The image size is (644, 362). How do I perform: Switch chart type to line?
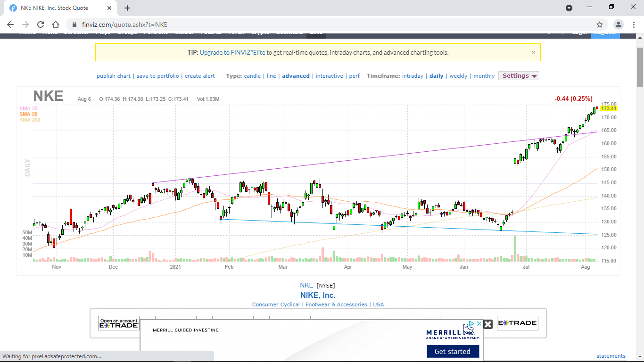coord(272,76)
